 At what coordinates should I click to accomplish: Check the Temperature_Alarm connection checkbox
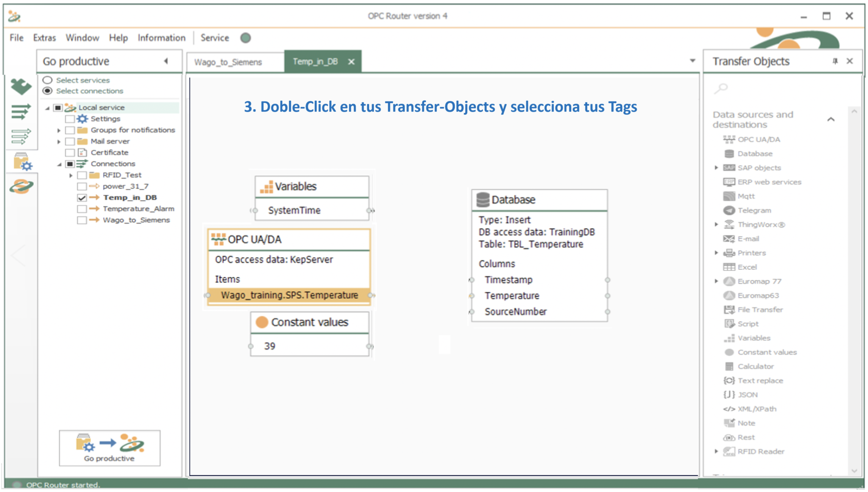(82, 209)
